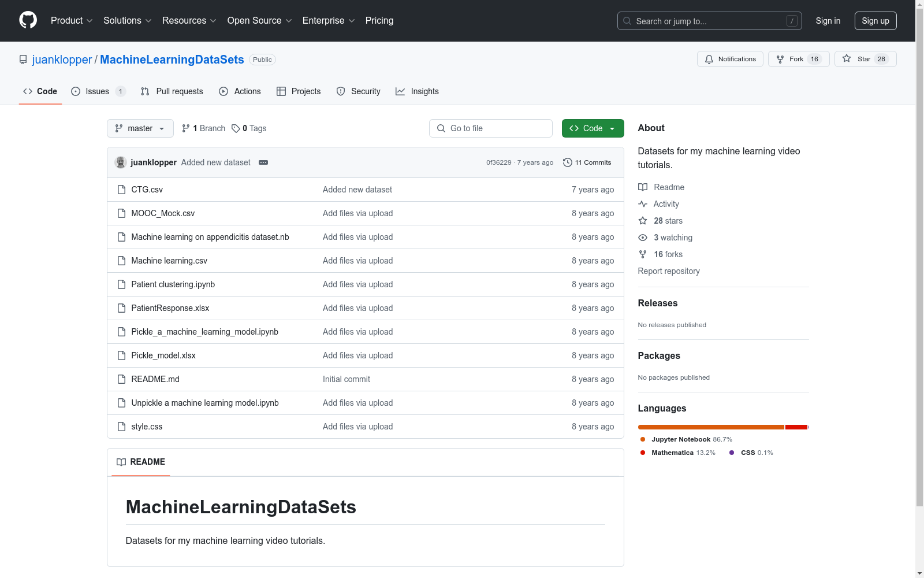Click the Go to file search field

pos(491,128)
